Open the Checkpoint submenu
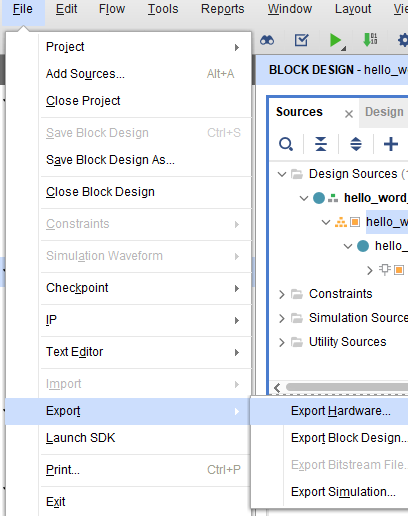The width and height of the screenshot is (408, 516). pos(128,288)
